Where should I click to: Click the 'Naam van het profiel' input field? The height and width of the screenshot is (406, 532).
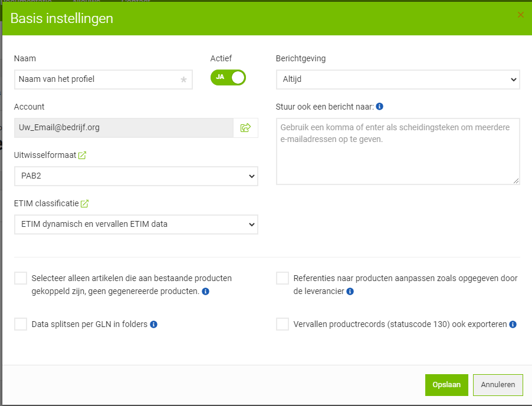click(x=103, y=80)
